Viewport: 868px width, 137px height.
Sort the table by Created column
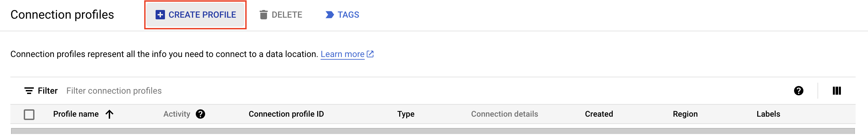599,114
